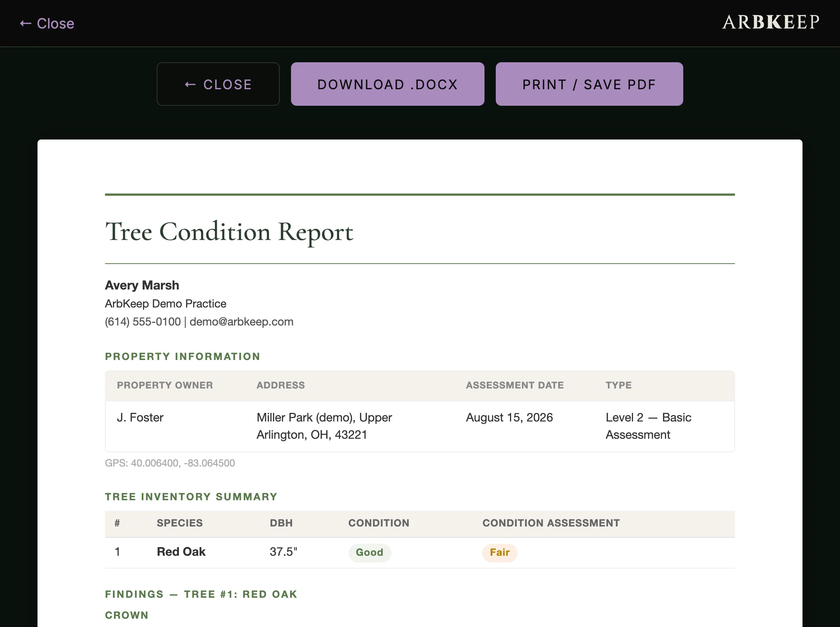Image resolution: width=840 pixels, height=627 pixels.
Task: Click the Address column header
Action: tap(280, 385)
